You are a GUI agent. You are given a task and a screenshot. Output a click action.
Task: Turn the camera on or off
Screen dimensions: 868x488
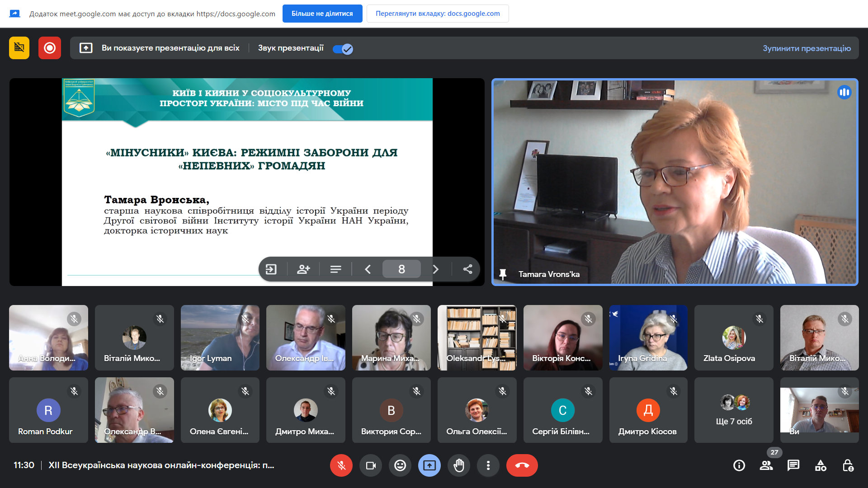(371, 465)
